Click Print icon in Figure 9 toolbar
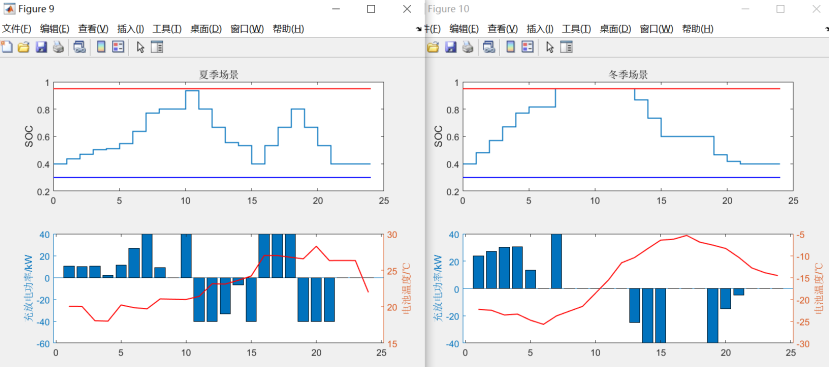 [58, 47]
